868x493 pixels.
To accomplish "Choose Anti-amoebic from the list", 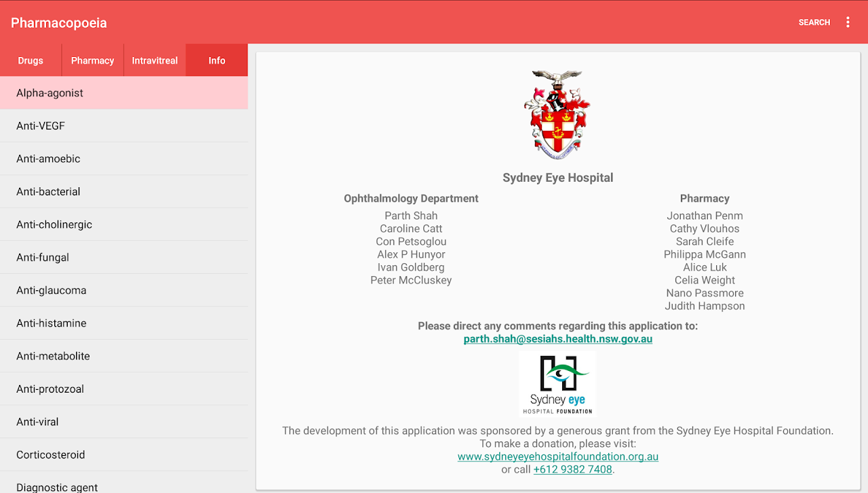I will tap(123, 159).
